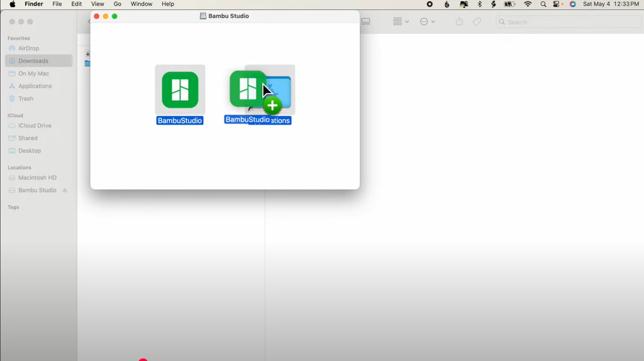The image size is (644, 361).
Task: Zoom the Bambu Studio window with green button
Action: point(115,16)
